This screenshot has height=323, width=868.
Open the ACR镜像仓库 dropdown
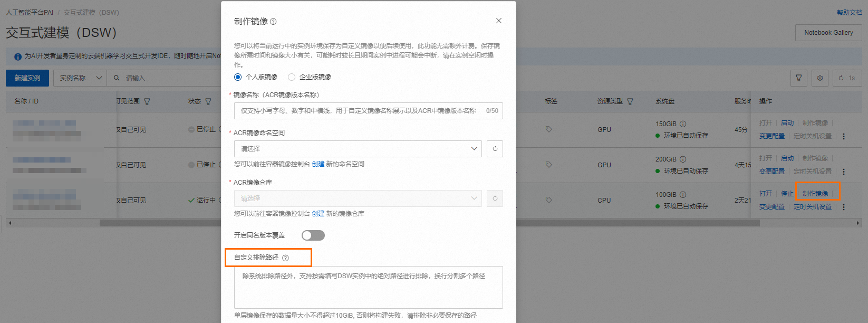point(358,198)
